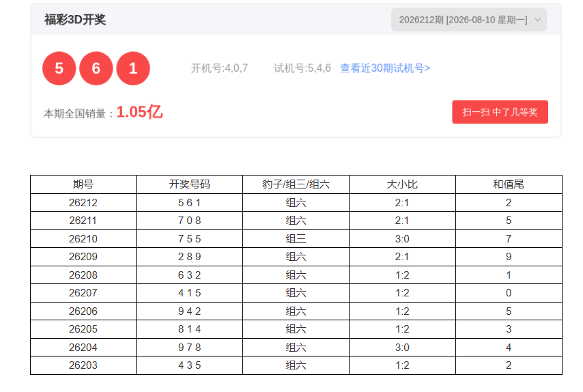Viewport: 583px width, 392px height.
Task: Click winning numbers 2 8 9 cell
Action: tap(189, 257)
